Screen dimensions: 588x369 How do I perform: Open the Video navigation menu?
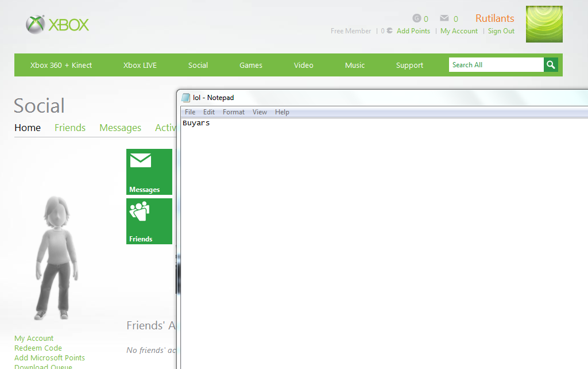click(x=303, y=65)
